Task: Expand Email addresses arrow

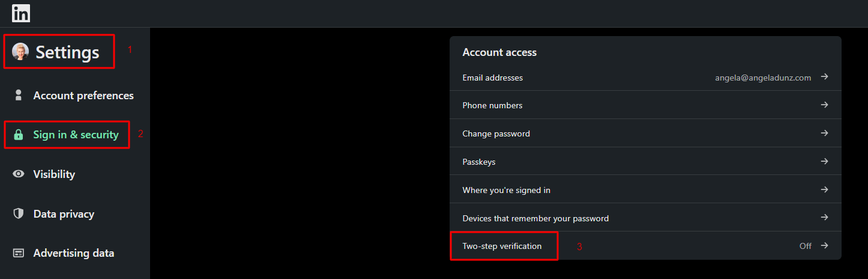Action: 825,77
